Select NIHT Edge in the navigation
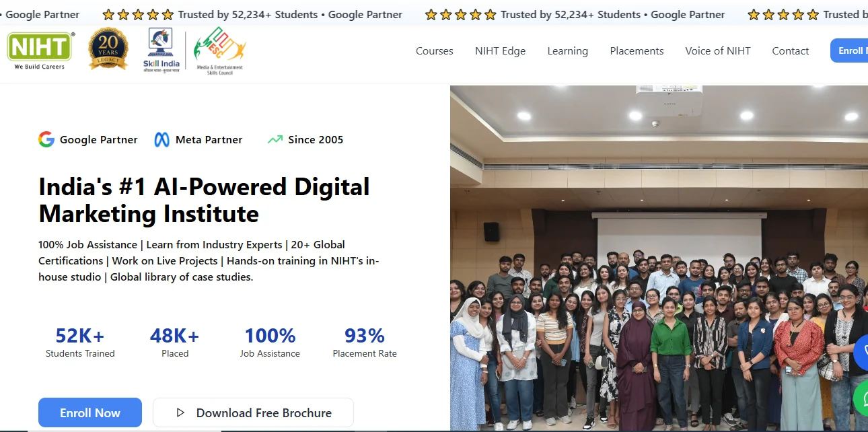 click(500, 50)
